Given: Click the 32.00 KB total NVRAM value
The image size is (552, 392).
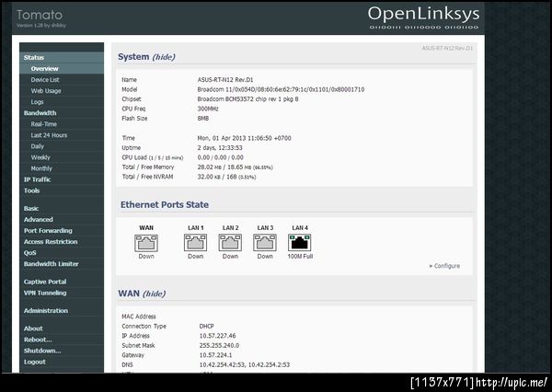Looking at the screenshot, I should (x=209, y=177).
